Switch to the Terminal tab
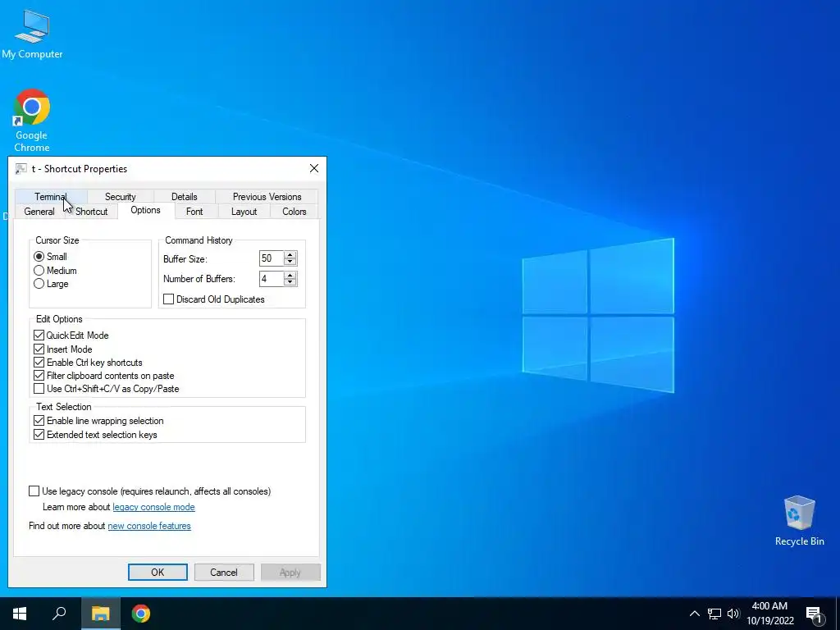Viewport: 840px width, 630px height. [x=51, y=197]
